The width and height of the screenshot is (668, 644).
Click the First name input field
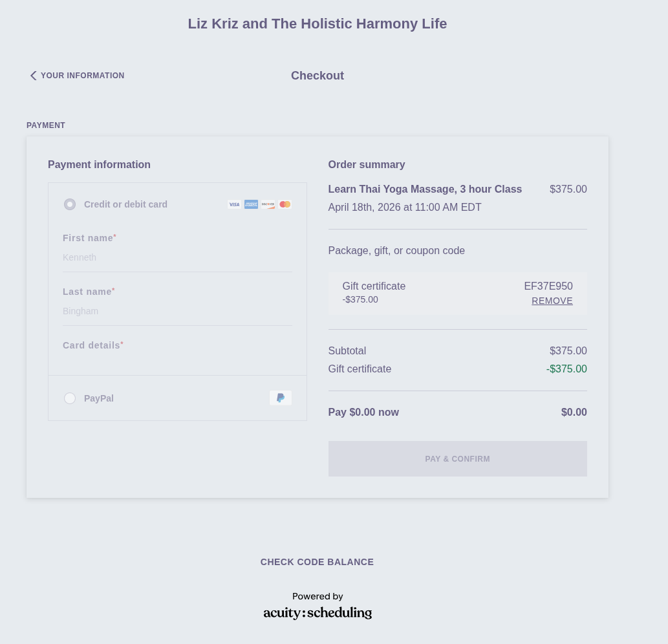[x=177, y=257]
